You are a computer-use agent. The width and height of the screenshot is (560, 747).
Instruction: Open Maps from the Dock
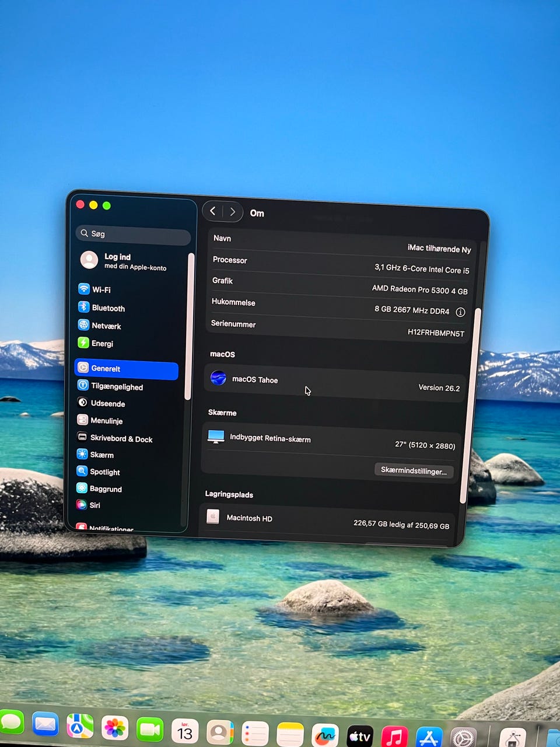pyautogui.click(x=80, y=726)
